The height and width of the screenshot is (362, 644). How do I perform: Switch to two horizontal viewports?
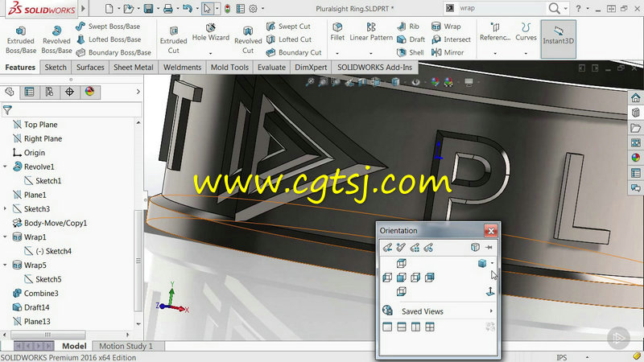point(402,327)
